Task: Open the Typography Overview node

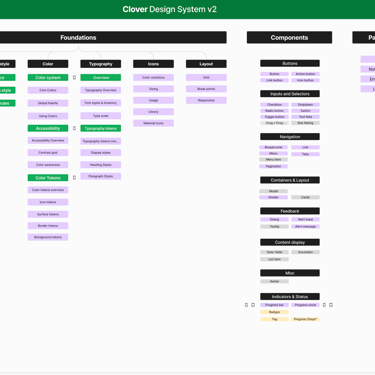Action: 101,90
